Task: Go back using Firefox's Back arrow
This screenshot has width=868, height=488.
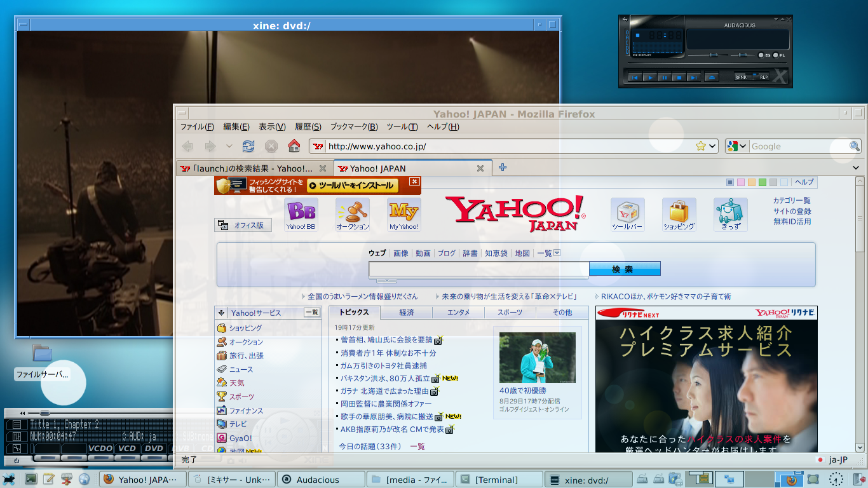Action: pos(187,146)
